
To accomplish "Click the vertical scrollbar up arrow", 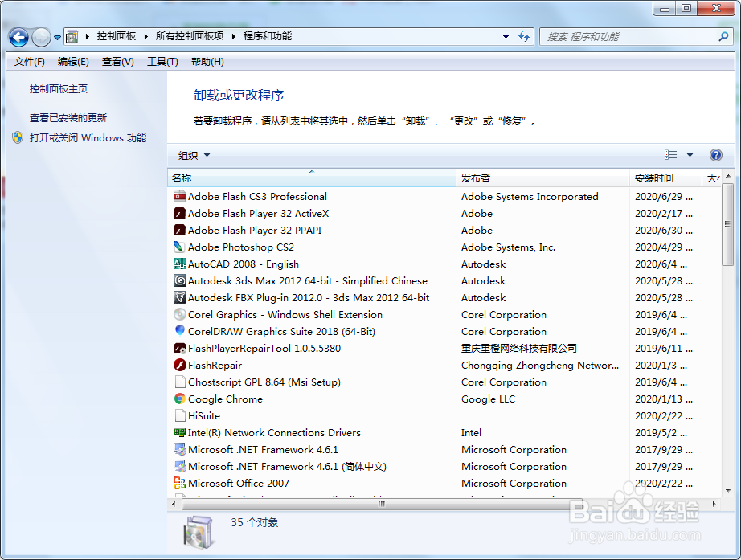I will coord(728,176).
